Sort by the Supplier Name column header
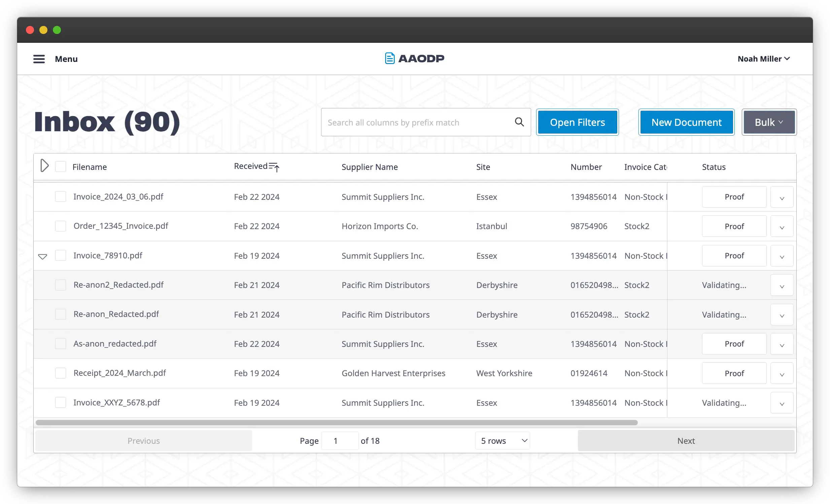 pyautogui.click(x=370, y=167)
